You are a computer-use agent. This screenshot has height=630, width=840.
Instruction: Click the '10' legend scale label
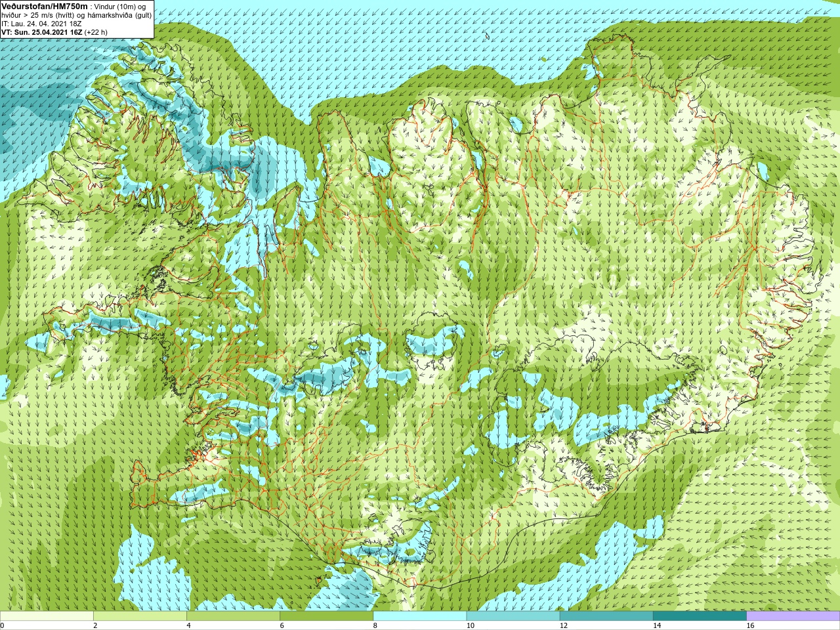[470, 625]
